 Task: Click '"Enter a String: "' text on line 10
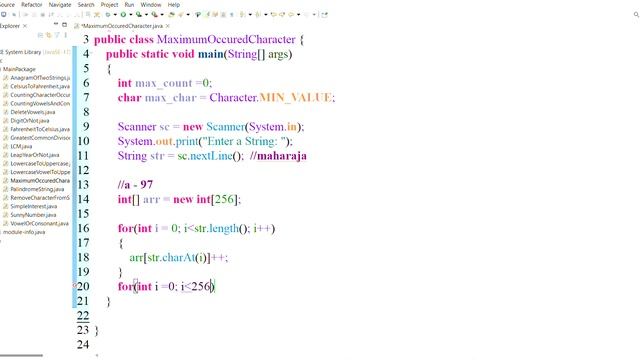pos(243,141)
